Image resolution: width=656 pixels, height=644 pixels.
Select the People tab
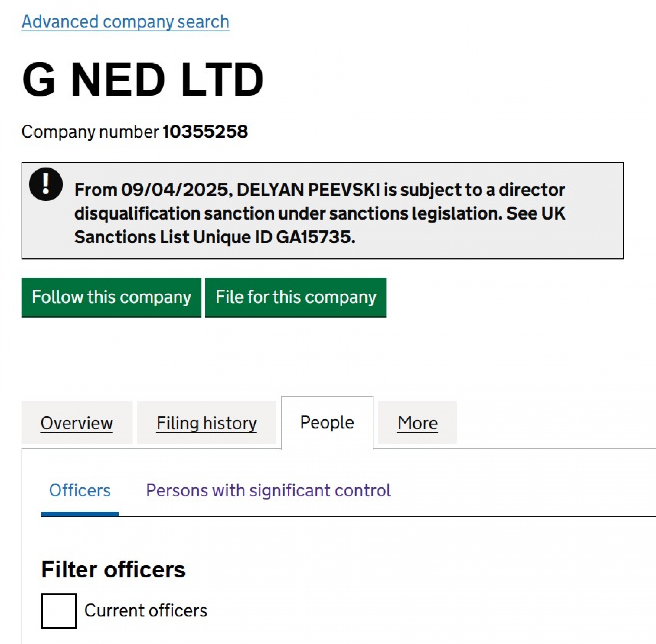point(327,422)
